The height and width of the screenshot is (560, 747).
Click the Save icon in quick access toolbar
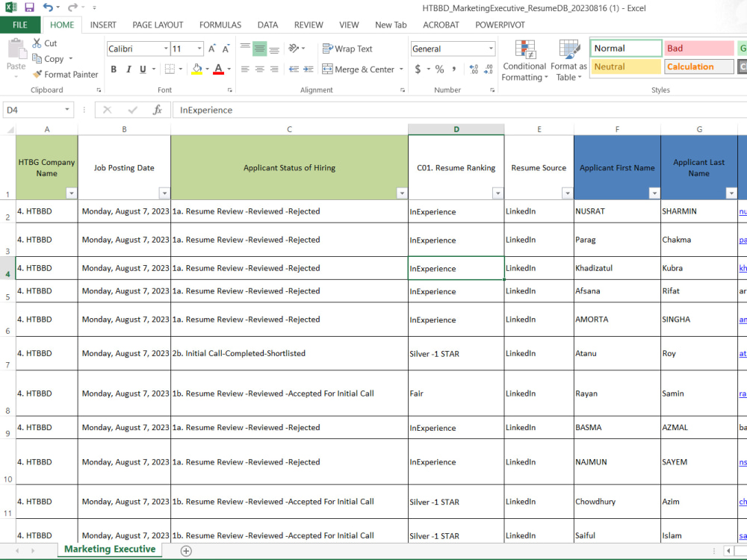(x=30, y=7)
